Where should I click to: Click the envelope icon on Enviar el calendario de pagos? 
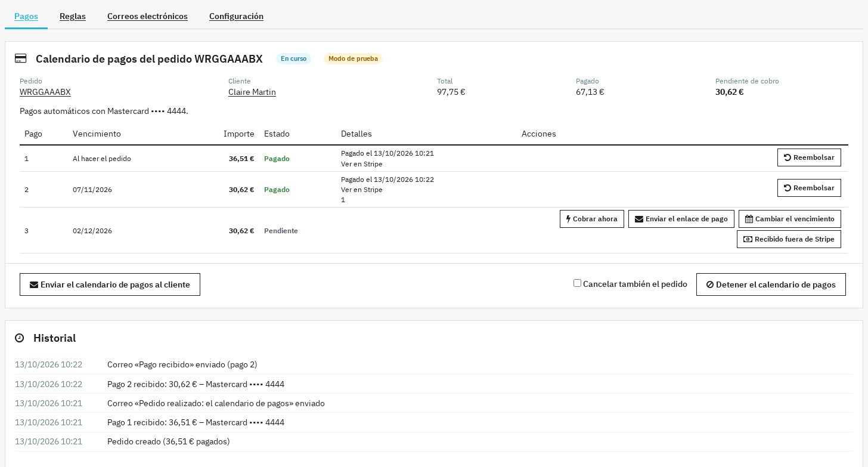(34, 284)
